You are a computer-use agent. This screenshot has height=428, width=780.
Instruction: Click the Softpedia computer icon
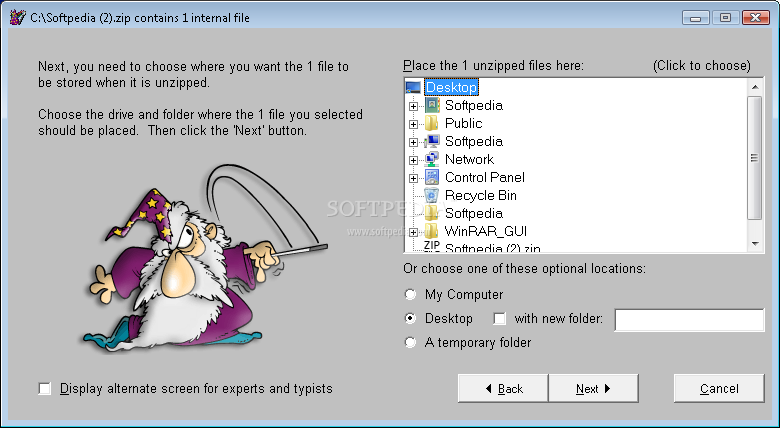432,141
